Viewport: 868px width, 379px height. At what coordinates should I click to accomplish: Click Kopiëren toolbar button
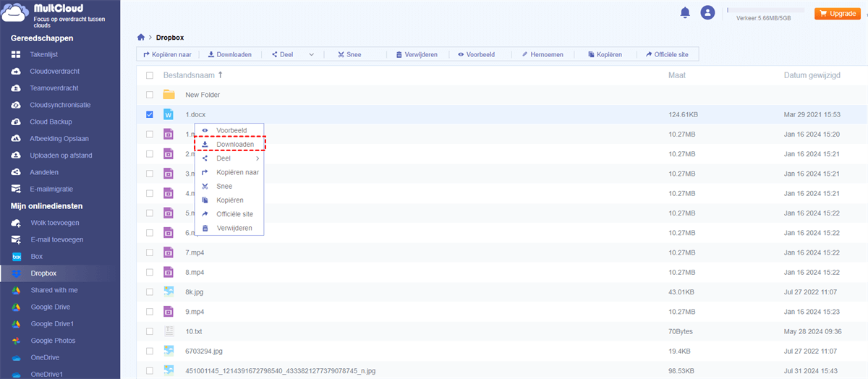point(605,54)
